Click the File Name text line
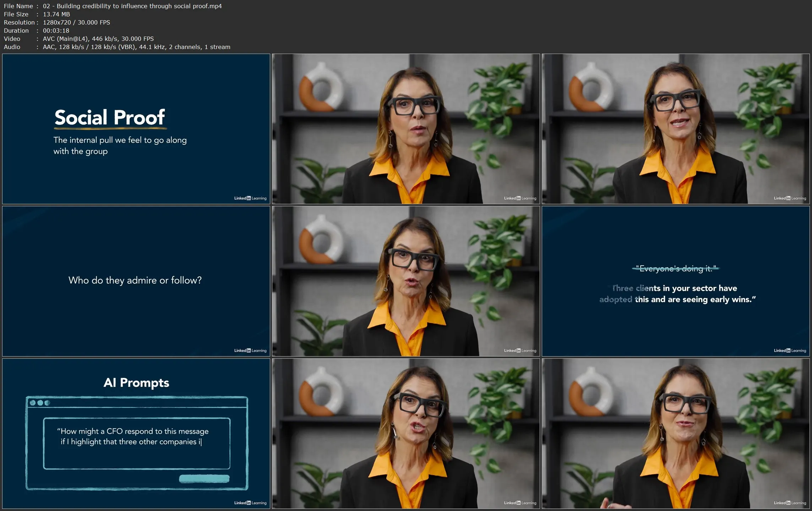 coord(113,6)
